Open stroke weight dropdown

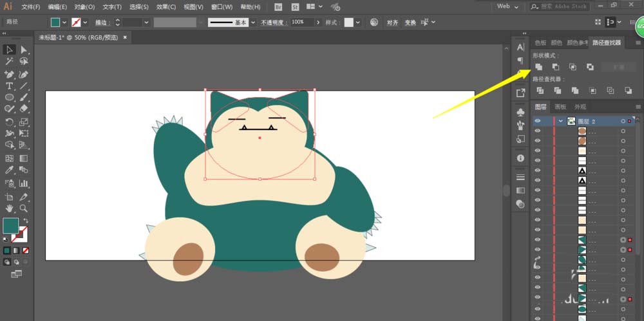coord(146,23)
